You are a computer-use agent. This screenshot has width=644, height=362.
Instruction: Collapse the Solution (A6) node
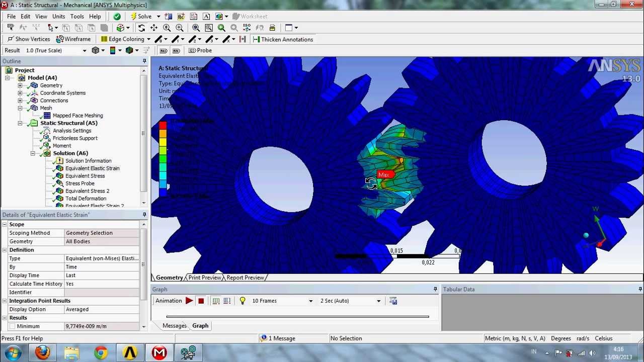coord(33,153)
